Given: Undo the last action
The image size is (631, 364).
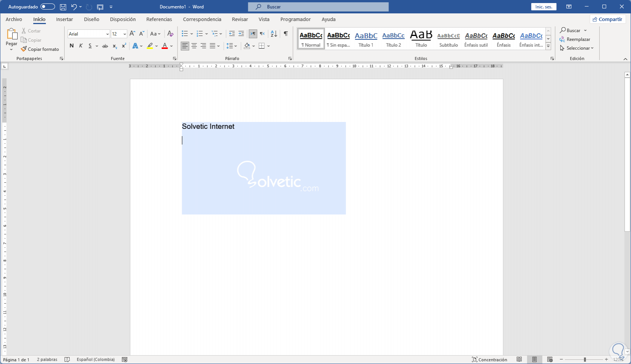Looking at the screenshot, I should pos(74,7).
